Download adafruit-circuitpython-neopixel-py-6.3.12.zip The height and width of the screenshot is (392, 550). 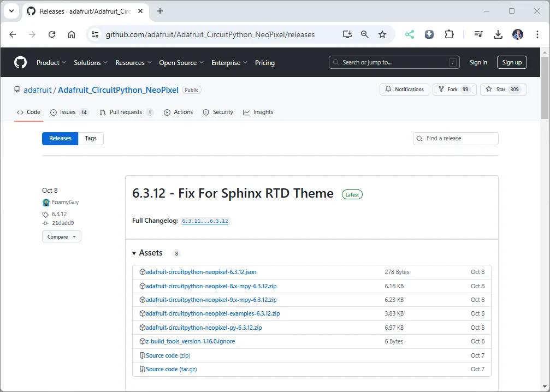pos(204,328)
